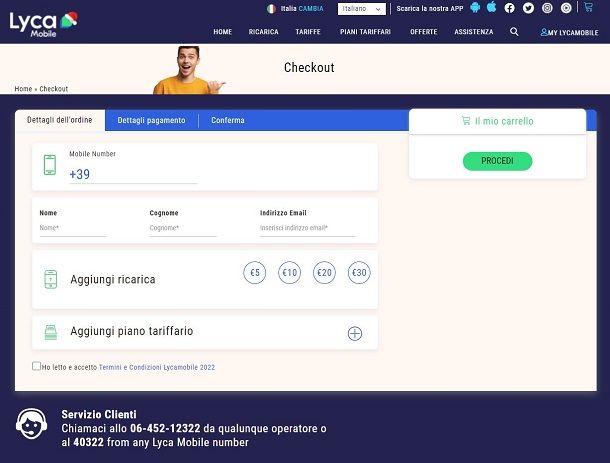The height and width of the screenshot is (463, 610).
Task: Click the Servizio Clienti heading
Action: point(99,414)
